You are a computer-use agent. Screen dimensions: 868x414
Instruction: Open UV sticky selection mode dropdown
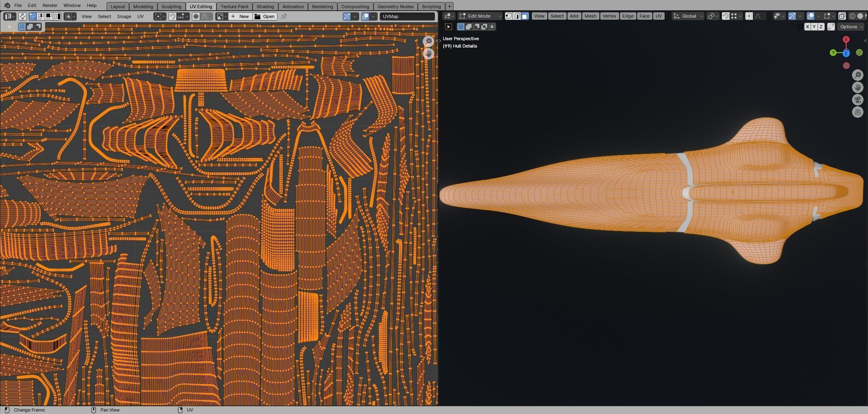point(70,16)
